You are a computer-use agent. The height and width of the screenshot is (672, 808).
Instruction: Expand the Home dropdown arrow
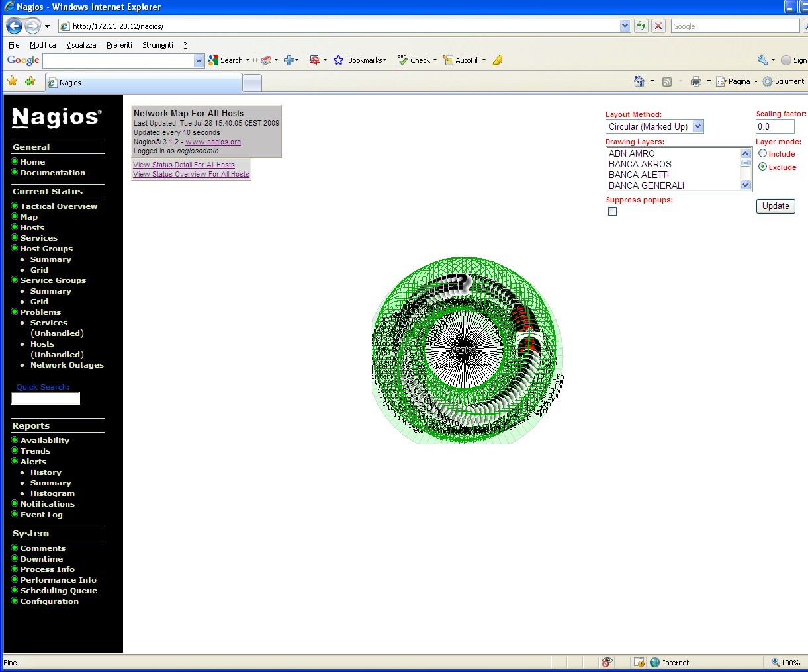coord(652,82)
